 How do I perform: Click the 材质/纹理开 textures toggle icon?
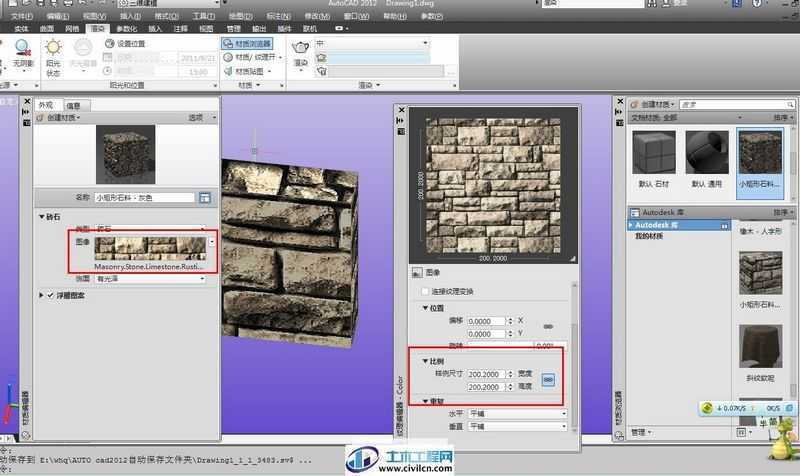click(x=228, y=57)
